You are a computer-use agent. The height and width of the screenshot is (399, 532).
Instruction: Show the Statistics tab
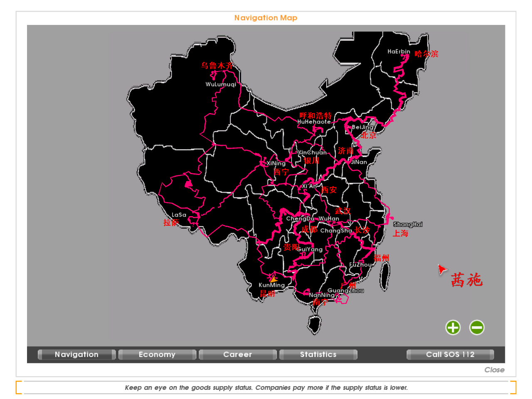click(318, 355)
